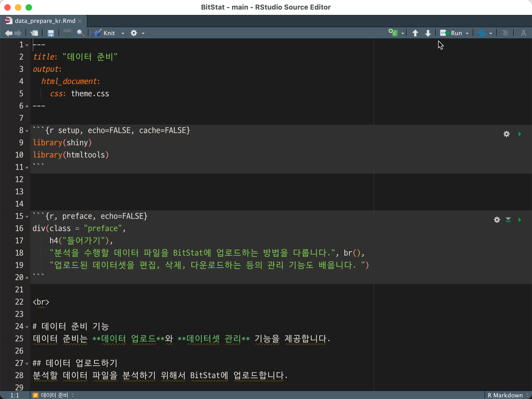The height and width of the screenshot is (399, 532).
Task: Collapse preface chunk fold at line 15
Action: pos(27,217)
